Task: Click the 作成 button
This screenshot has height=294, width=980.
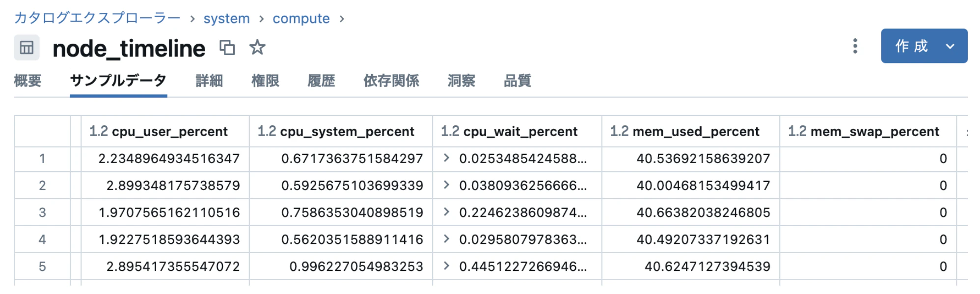Action: pos(911,46)
